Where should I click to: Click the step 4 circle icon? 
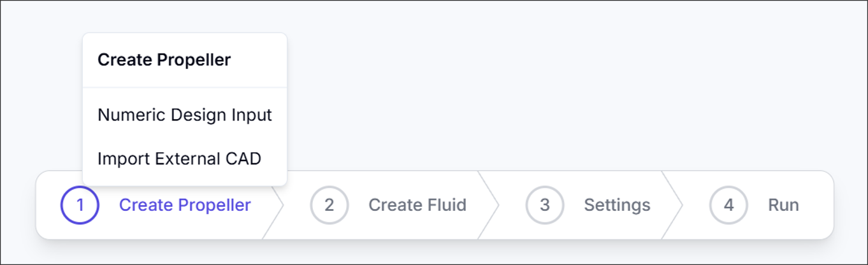click(x=728, y=205)
